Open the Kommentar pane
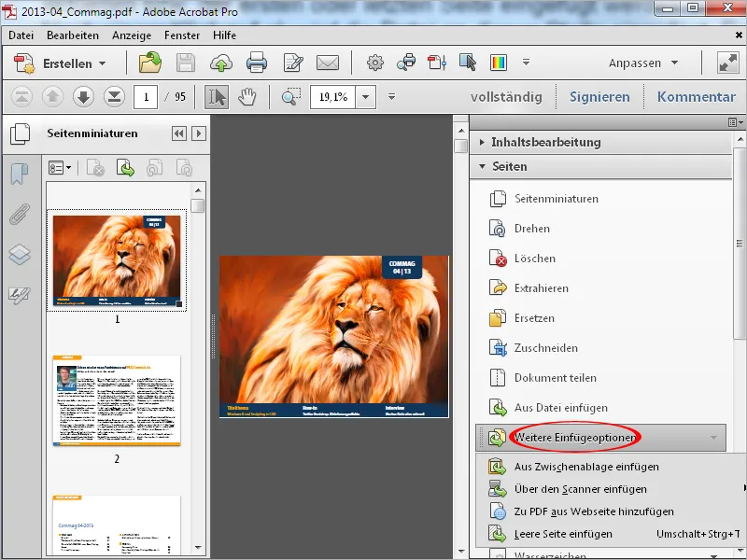 (696, 97)
